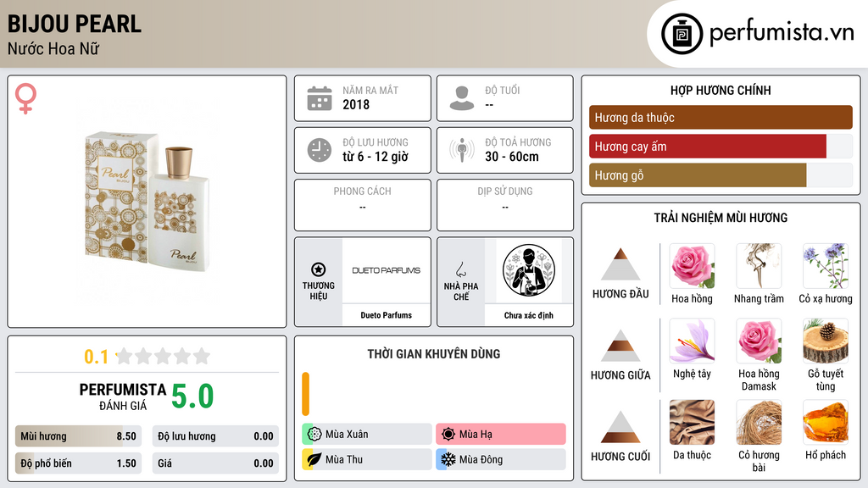This screenshot has width=868, height=488.
Task: Open the Nghệ tây saffron note image
Action: (692, 341)
